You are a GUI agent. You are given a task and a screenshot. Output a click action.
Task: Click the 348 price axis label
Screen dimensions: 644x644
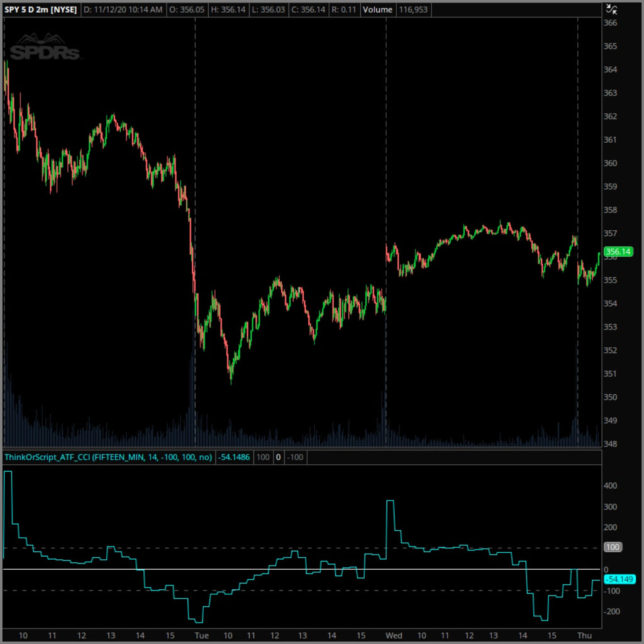point(610,443)
